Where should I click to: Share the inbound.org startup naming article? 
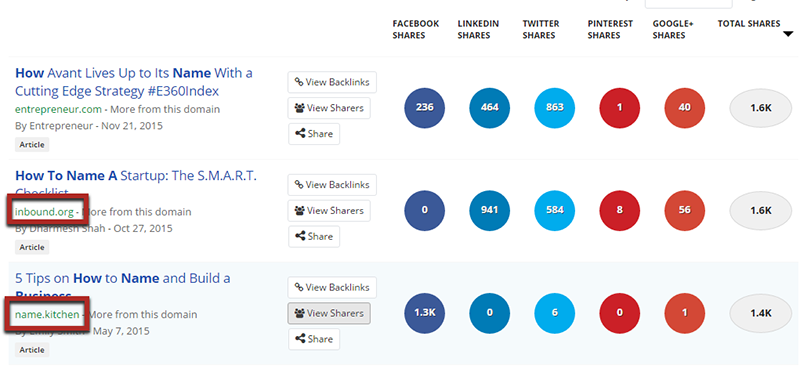(314, 237)
